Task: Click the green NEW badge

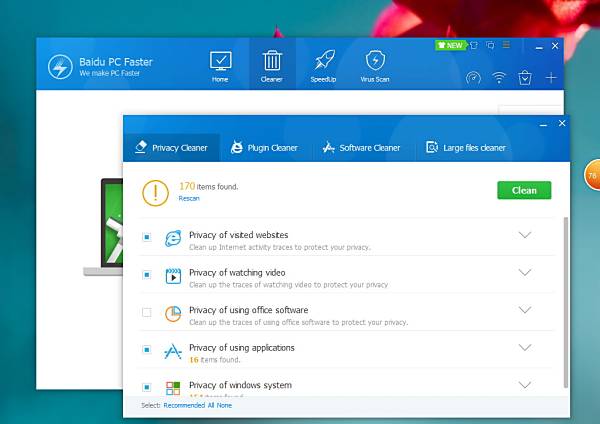Action: [x=450, y=45]
